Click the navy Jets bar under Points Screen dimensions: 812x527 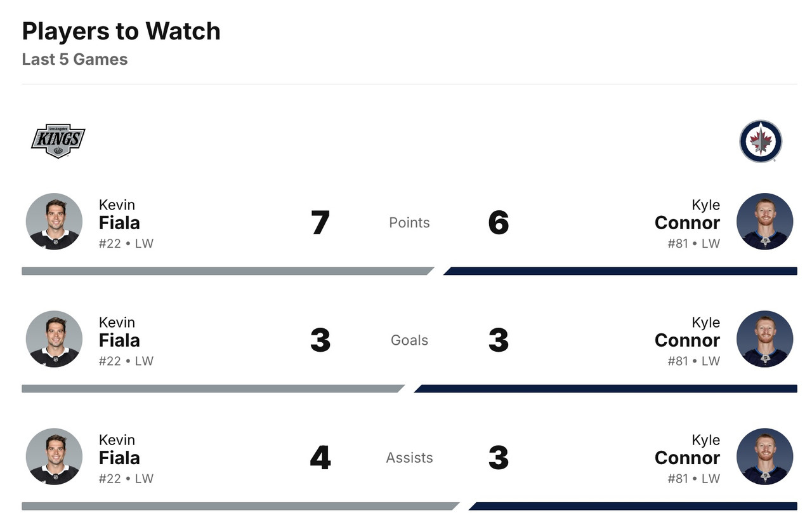622,271
